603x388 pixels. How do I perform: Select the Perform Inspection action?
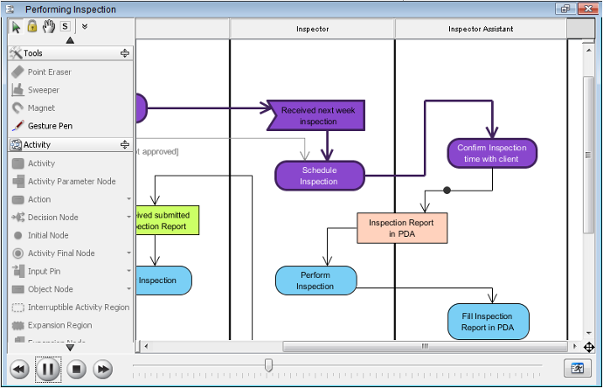tap(316, 280)
